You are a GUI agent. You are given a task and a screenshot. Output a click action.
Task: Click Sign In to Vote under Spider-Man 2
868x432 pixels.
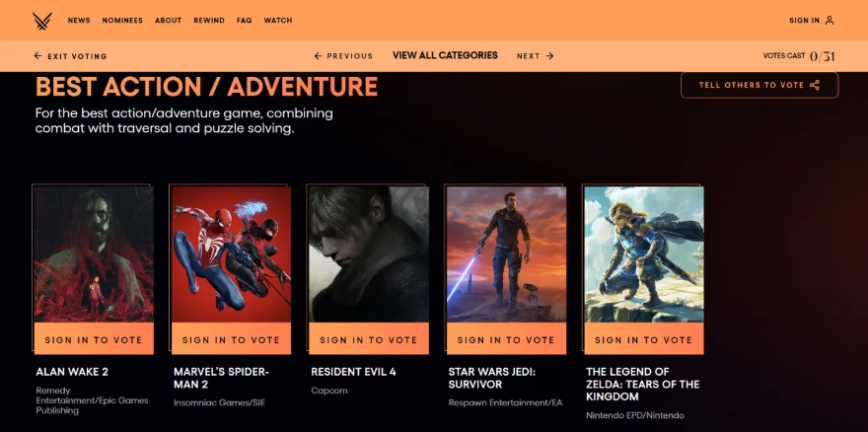231,338
